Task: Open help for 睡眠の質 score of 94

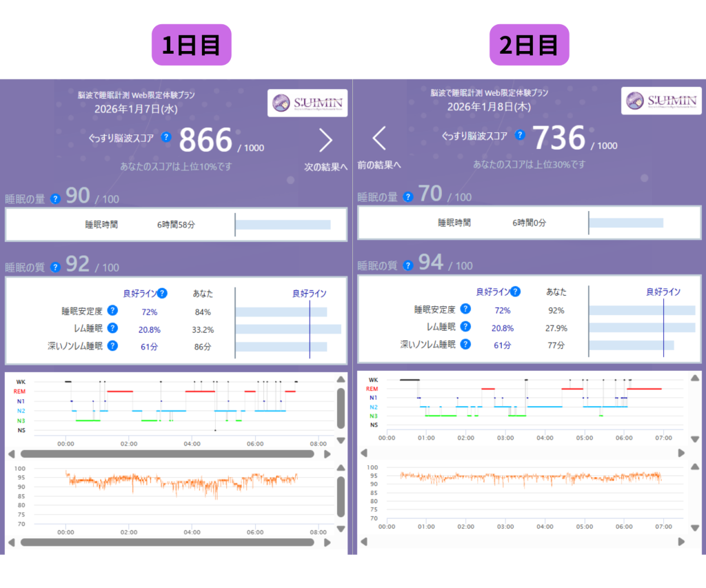Action: click(x=409, y=265)
